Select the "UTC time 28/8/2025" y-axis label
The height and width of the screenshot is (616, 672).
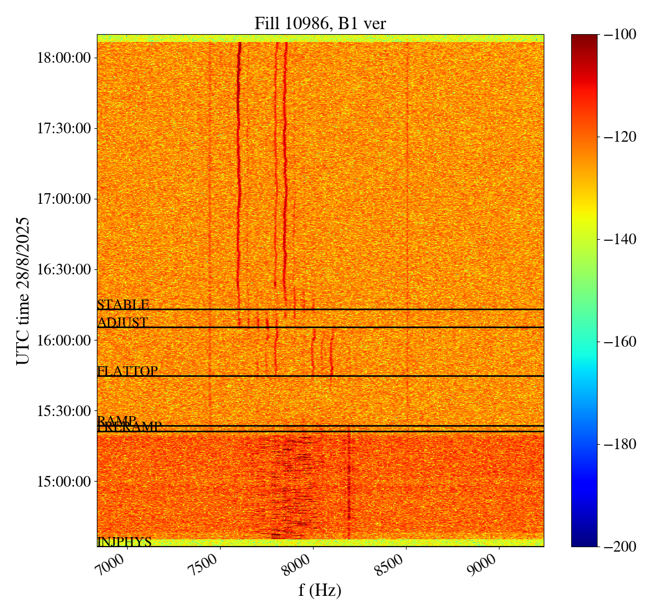[23, 291]
